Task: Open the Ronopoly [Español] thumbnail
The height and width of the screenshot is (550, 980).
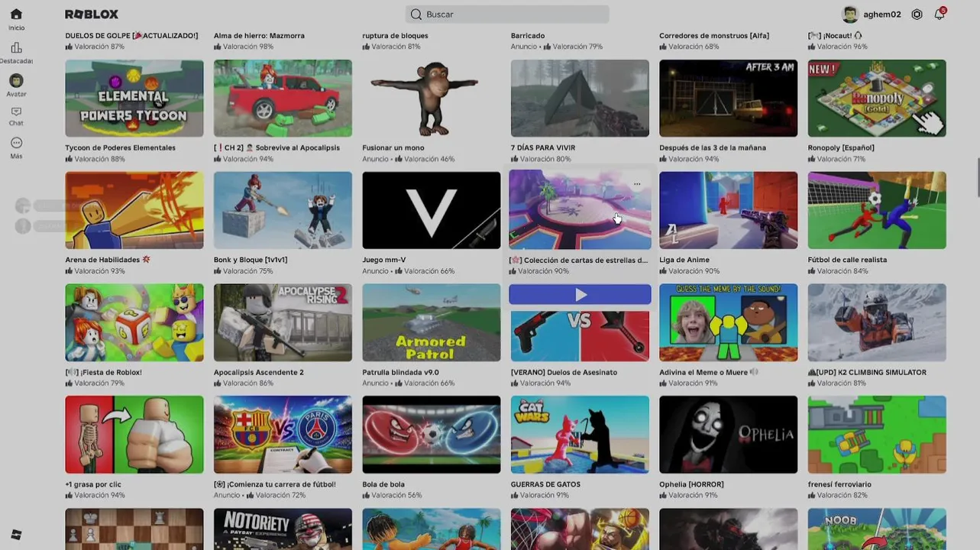Action: (877, 99)
